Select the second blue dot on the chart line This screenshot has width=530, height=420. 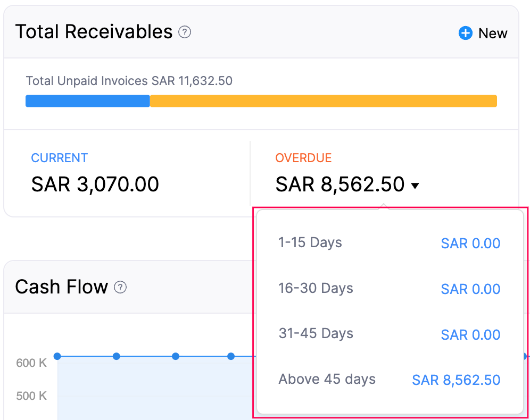coord(117,356)
